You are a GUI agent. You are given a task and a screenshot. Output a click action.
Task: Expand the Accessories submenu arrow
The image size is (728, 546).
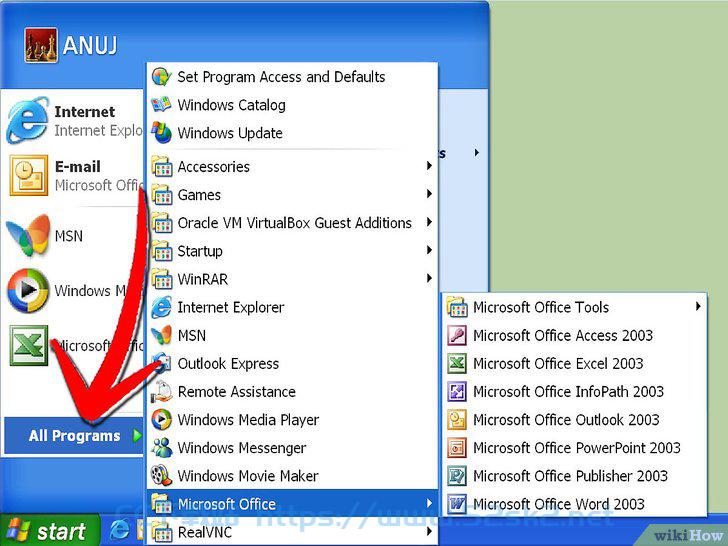(x=429, y=166)
